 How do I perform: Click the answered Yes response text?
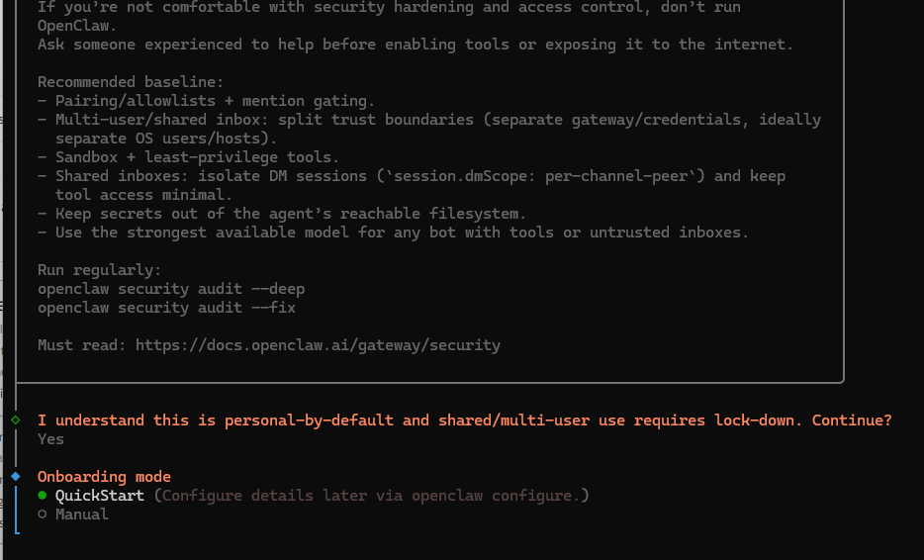pos(50,439)
